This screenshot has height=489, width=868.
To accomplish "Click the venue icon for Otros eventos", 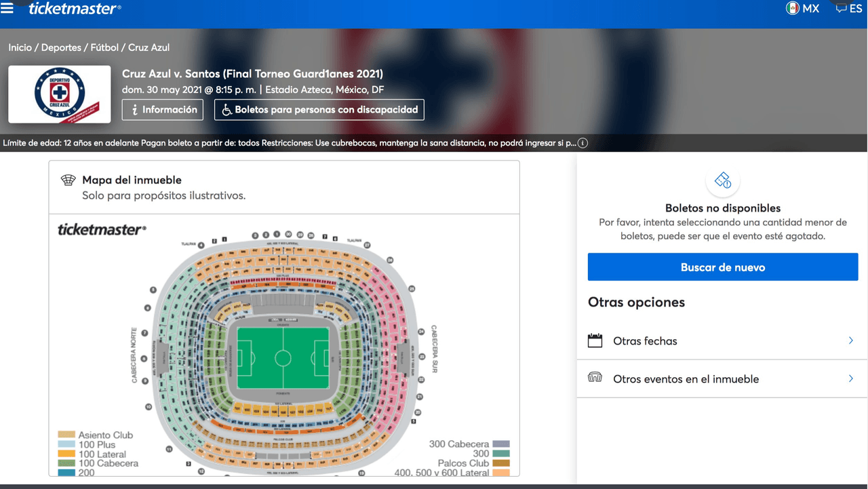I will pyautogui.click(x=595, y=378).
